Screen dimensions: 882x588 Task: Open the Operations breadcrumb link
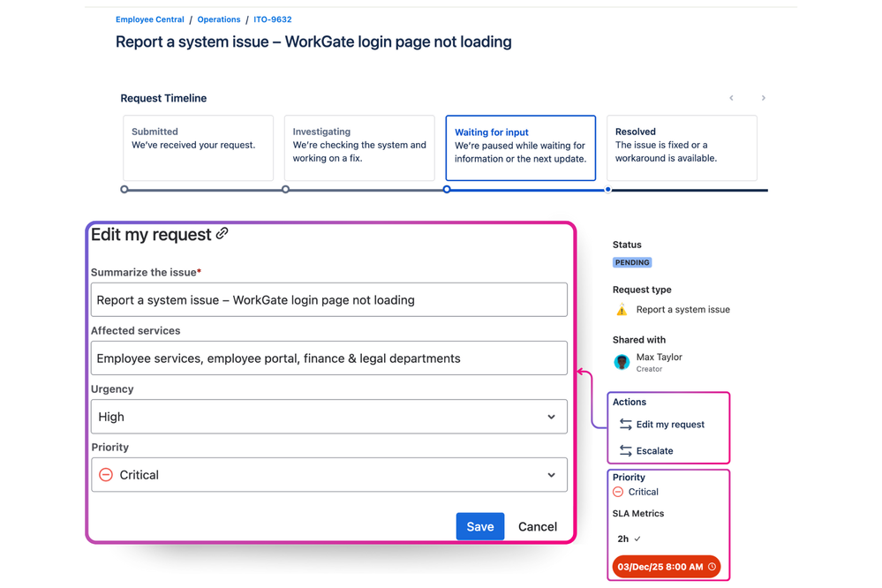coord(218,19)
